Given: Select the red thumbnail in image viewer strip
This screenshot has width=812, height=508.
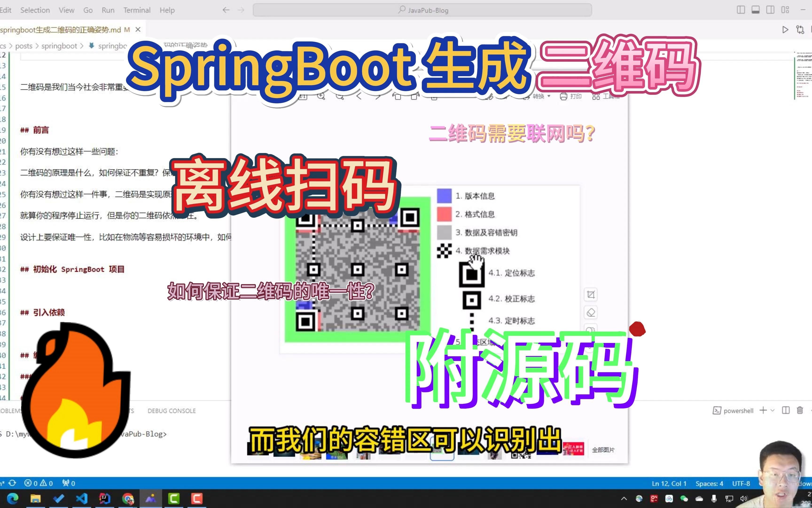Looking at the screenshot, I should click(x=574, y=448).
